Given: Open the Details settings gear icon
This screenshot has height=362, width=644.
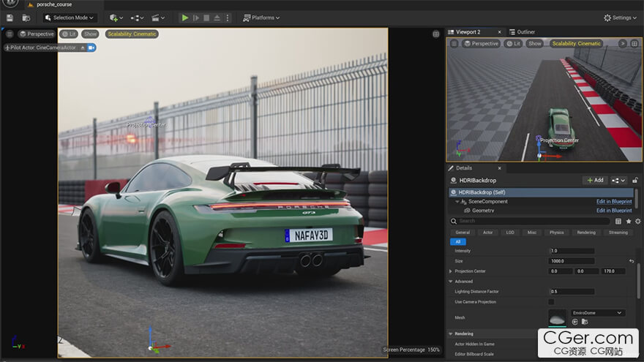Looking at the screenshot, I should coord(638,221).
